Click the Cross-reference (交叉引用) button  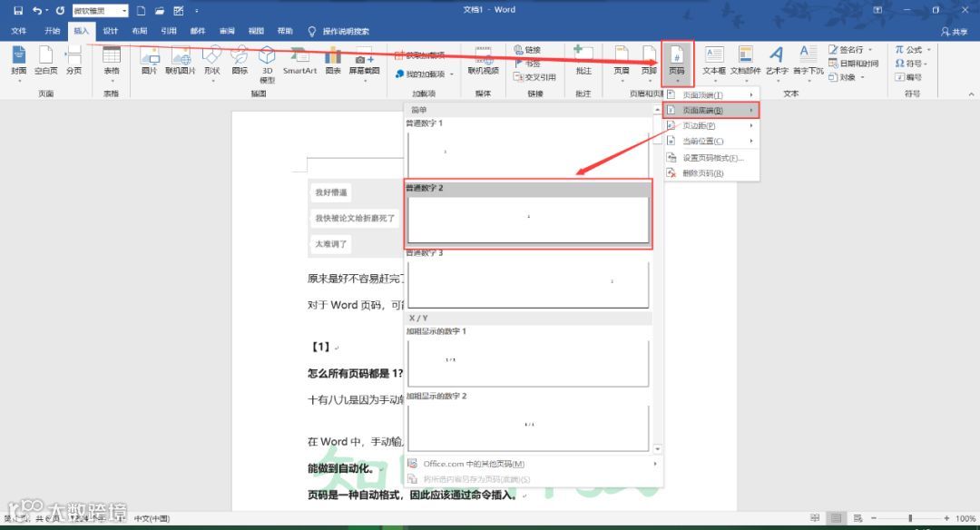[534, 77]
